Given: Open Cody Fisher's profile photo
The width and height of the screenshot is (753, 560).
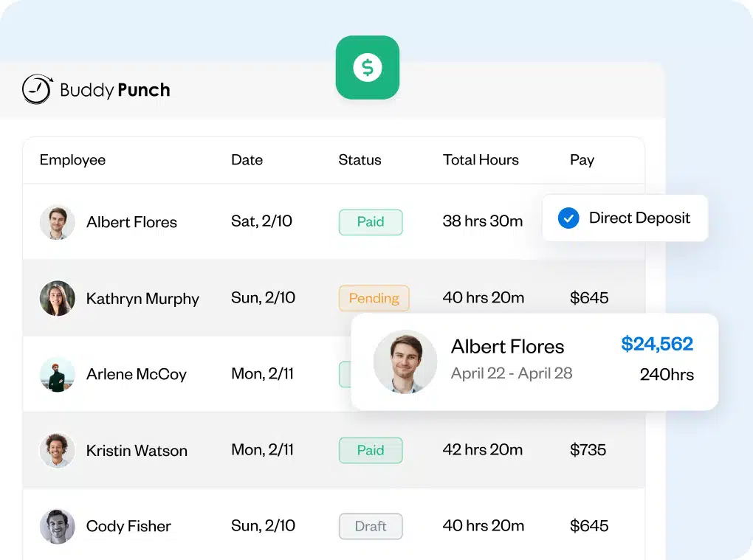Looking at the screenshot, I should 57,526.
